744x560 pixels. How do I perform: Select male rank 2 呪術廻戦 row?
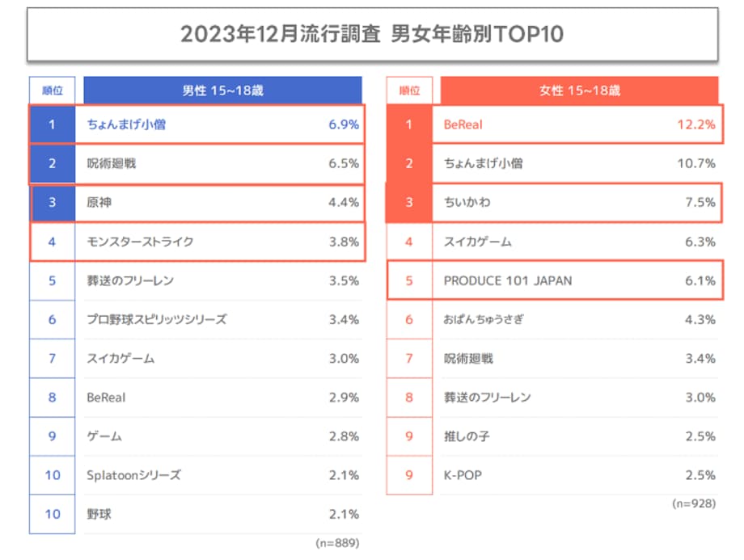[x=197, y=163]
